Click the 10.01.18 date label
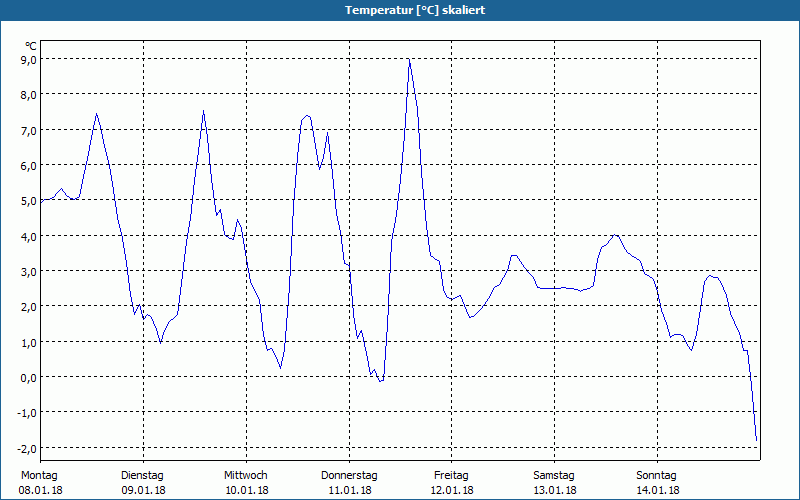This screenshot has height=500, width=800. [x=247, y=491]
